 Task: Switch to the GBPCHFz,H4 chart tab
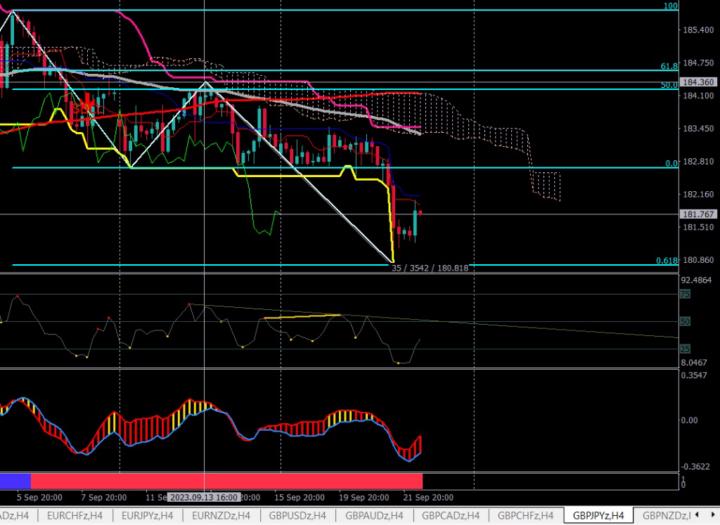(527, 516)
